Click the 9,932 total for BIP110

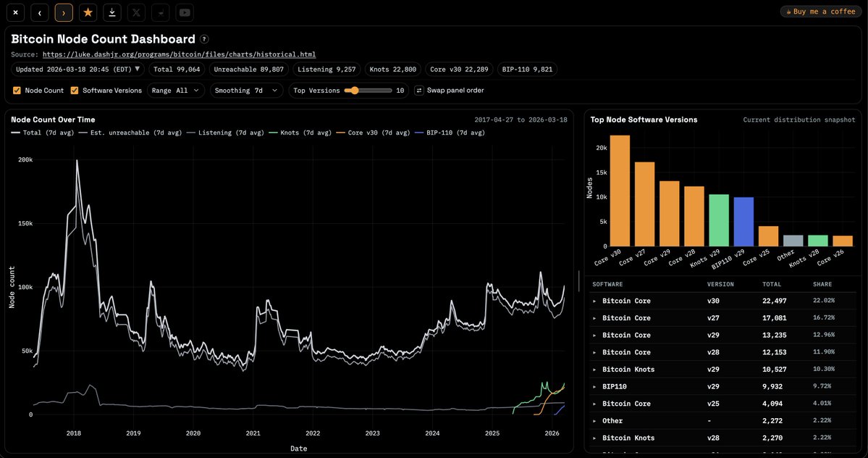pos(772,386)
